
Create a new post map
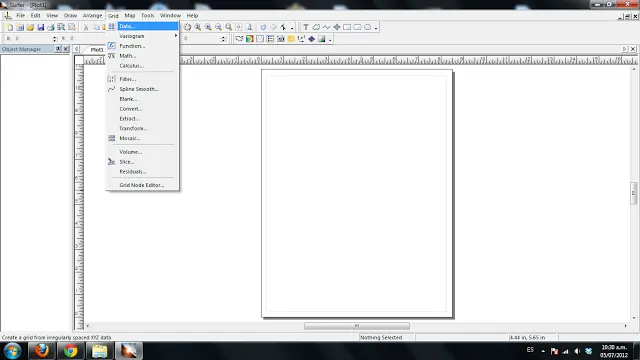[260, 39]
